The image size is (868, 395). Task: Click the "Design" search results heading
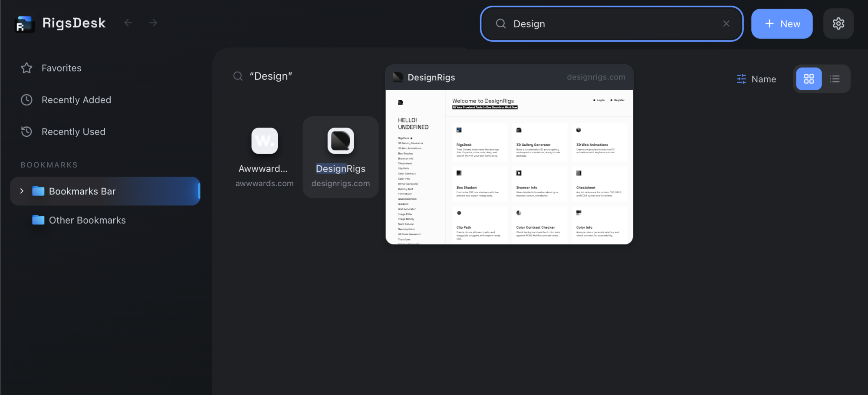271,76
